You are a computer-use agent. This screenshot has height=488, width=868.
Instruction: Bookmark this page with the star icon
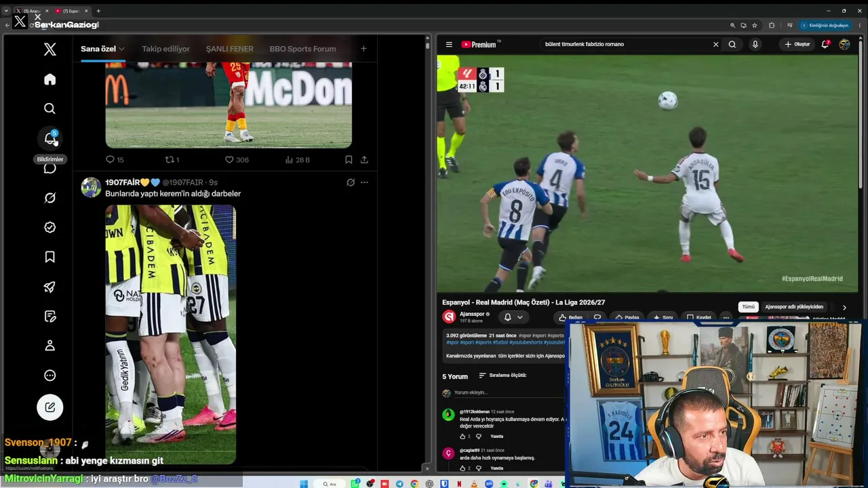[x=755, y=25]
